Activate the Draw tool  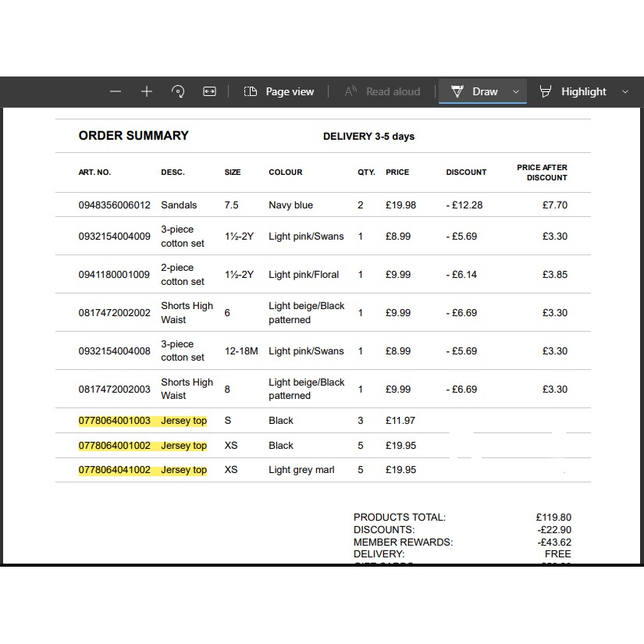pyautogui.click(x=475, y=91)
